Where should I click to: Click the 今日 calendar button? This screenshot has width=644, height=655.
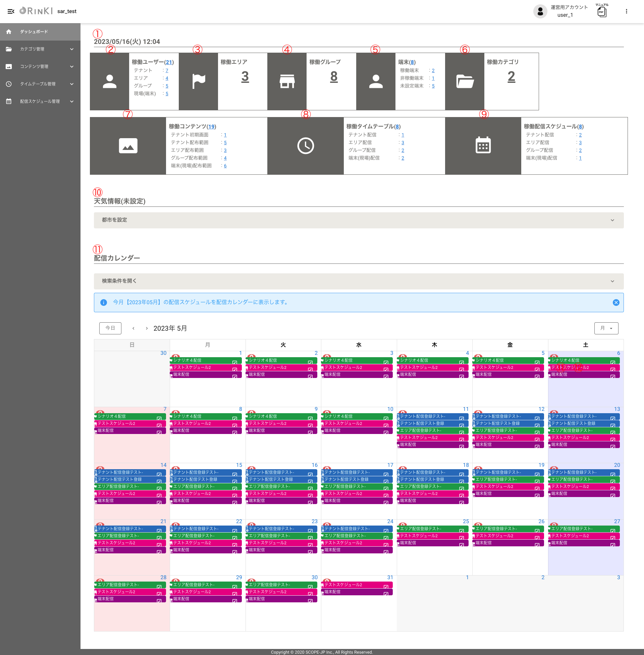[110, 328]
